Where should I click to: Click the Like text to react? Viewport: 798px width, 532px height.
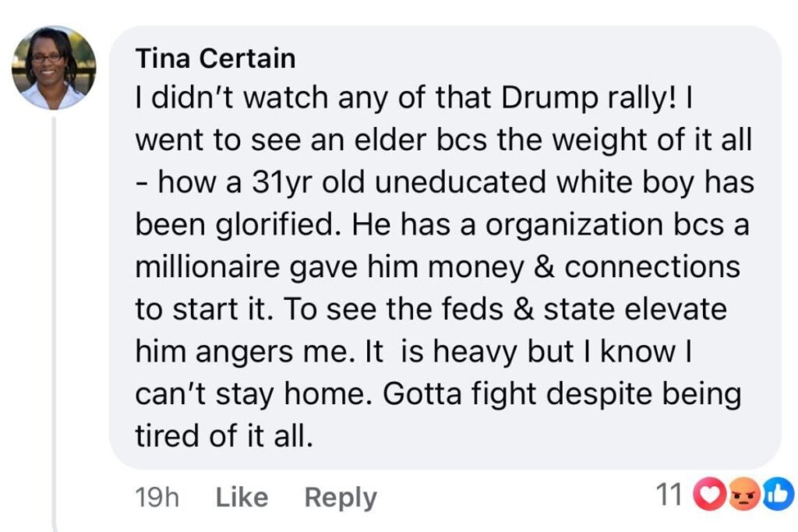click(x=242, y=495)
